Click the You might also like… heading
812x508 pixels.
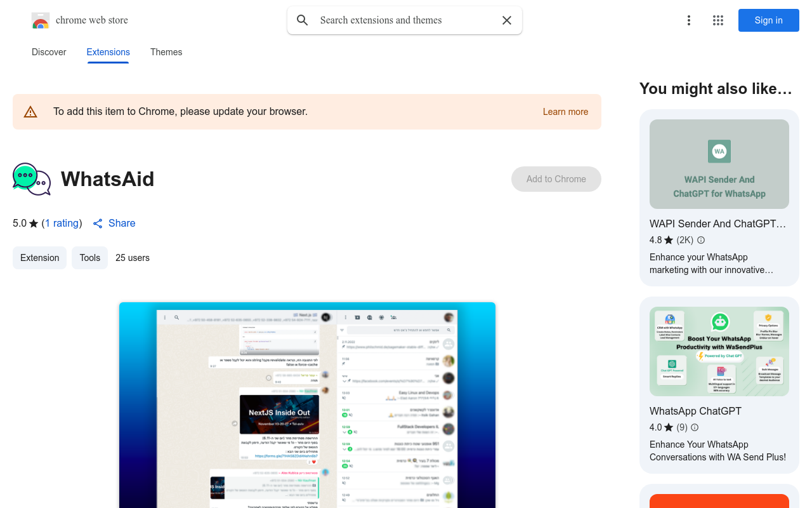tap(716, 89)
